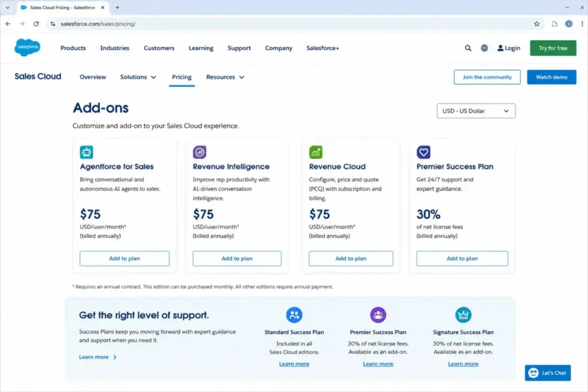Click the Login link

pos(509,48)
